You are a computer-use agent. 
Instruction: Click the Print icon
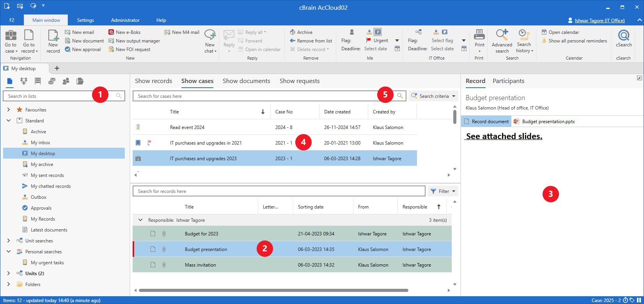coord(479,36)
